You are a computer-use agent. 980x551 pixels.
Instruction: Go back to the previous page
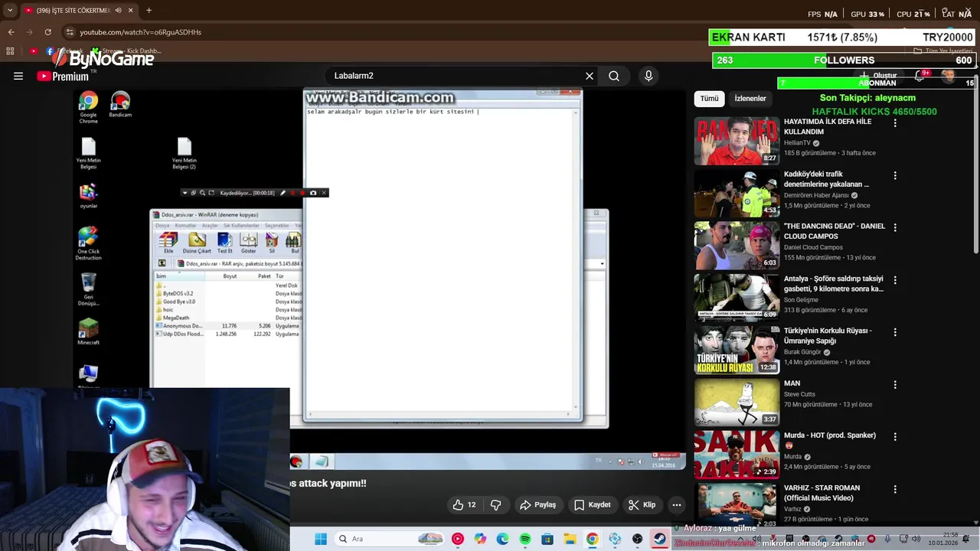pos(11,32)
